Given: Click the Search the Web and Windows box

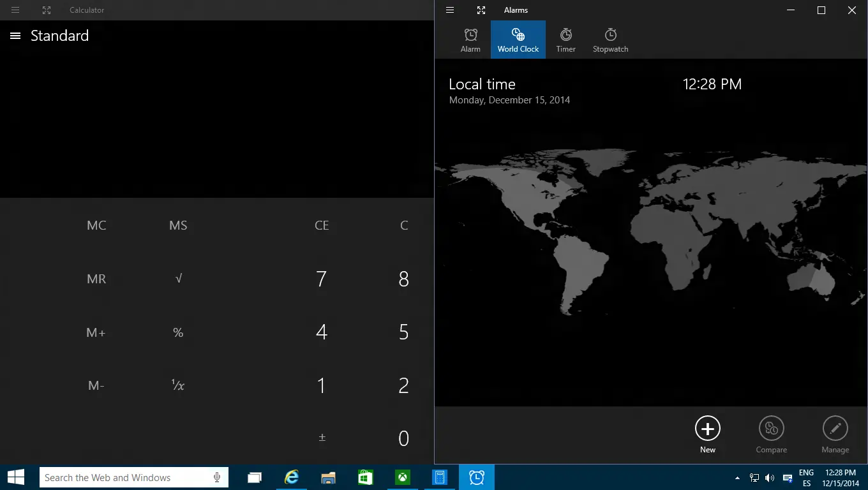Looking at the screenshot, I should click(128, 477).
